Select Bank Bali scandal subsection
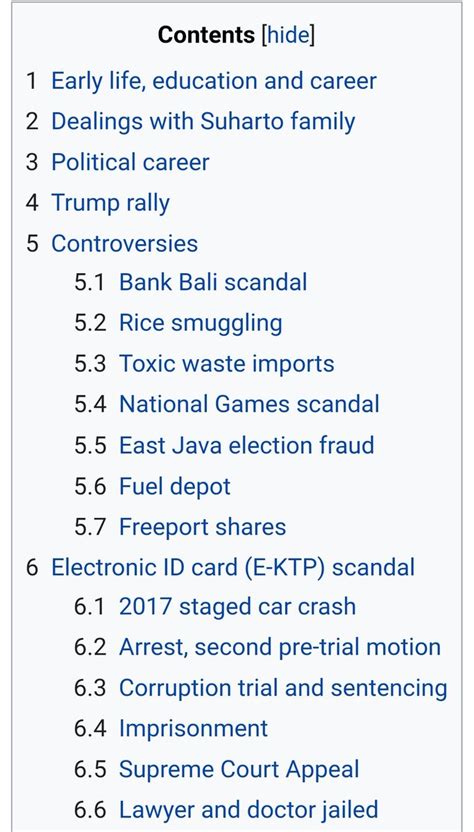The width and height of the screenshot is (474, 832). tap(213, 282)
